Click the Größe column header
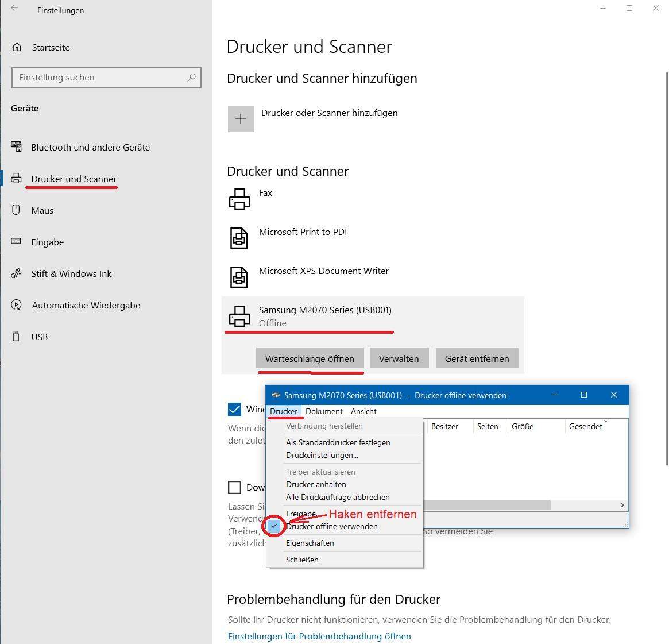669x644 pixels. 523,426
